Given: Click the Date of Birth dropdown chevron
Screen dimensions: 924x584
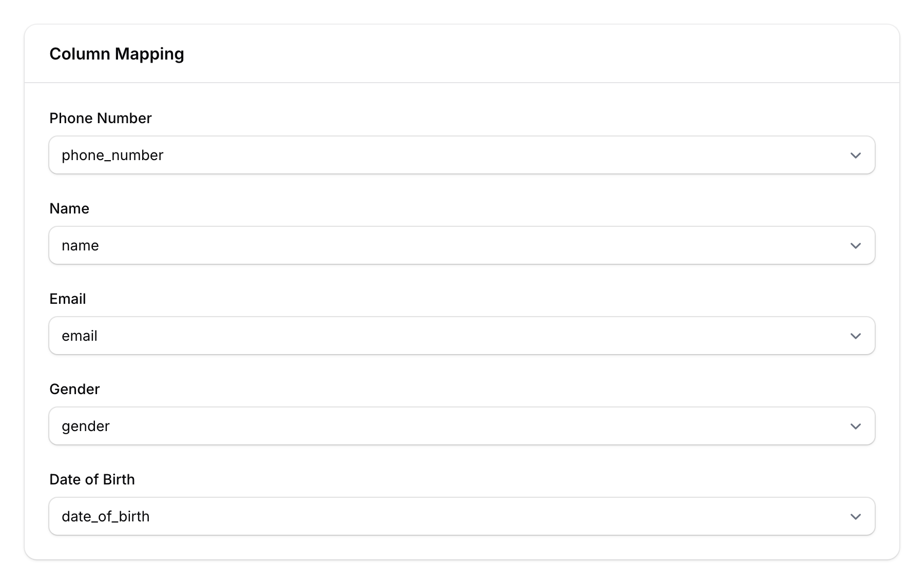Looking at the screenshot, I should pyautogui.click(x=855, y=516).
